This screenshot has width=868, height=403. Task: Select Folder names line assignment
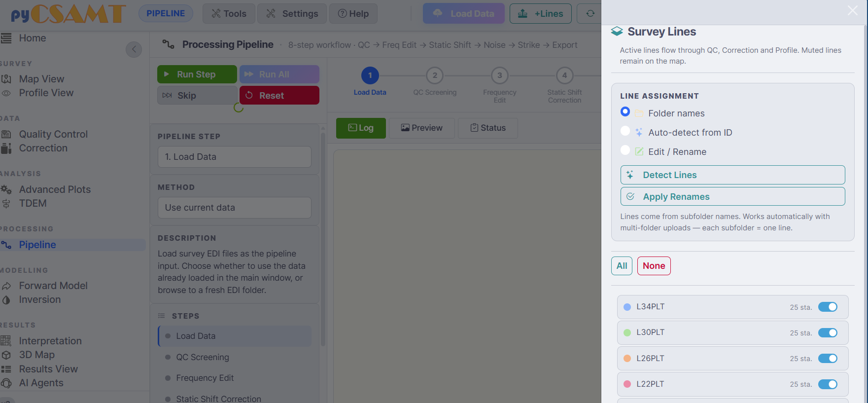tap(625, 111)
